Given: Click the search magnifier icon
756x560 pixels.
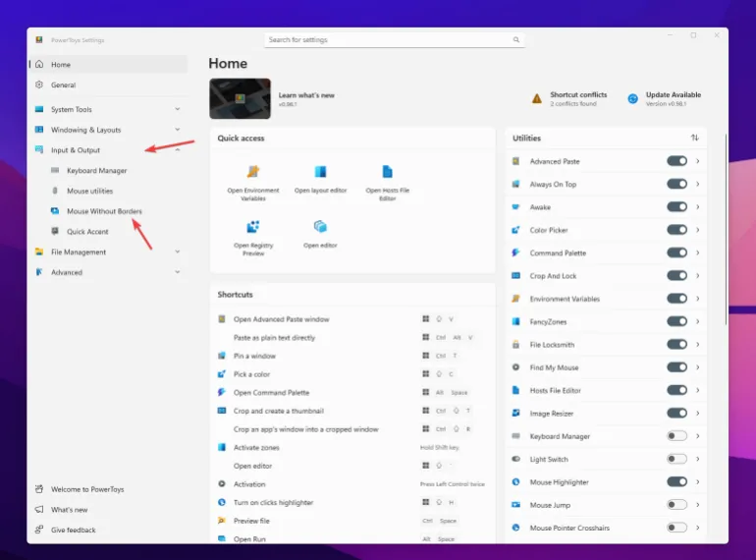Looking at the screenshot, I should click(515, 40).
